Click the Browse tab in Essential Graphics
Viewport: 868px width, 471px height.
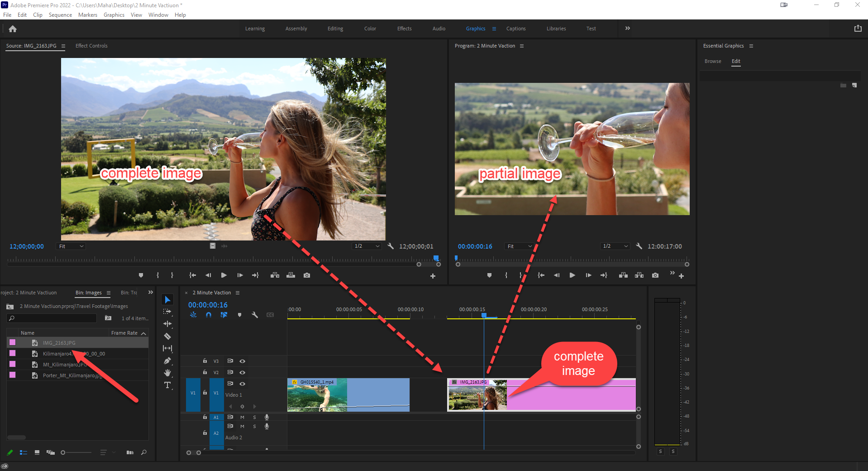click(x=713, y=61)
